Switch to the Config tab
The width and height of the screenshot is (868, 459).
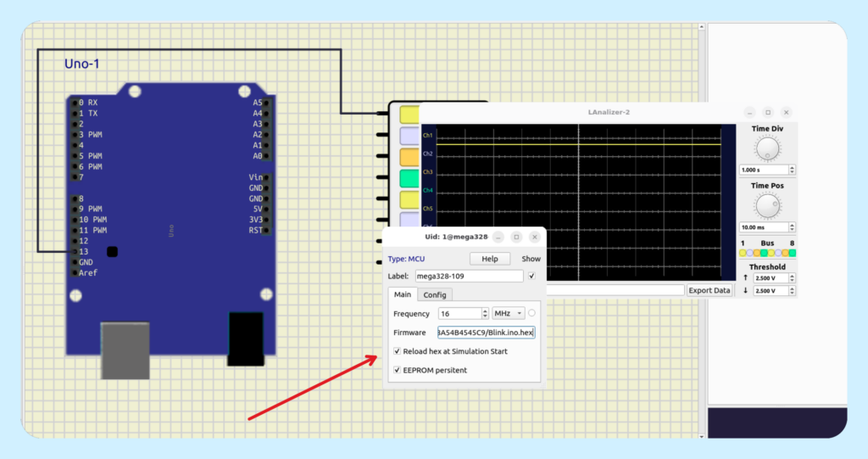[435, 295]
